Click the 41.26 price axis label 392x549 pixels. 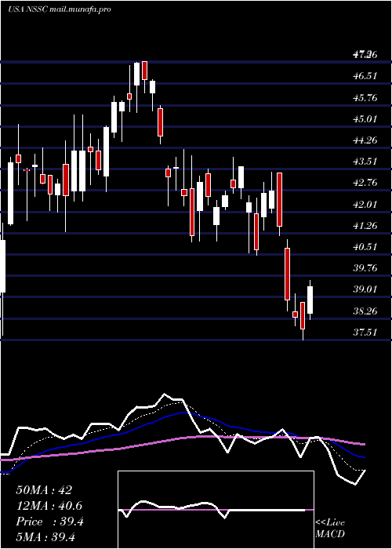(365, 226)
